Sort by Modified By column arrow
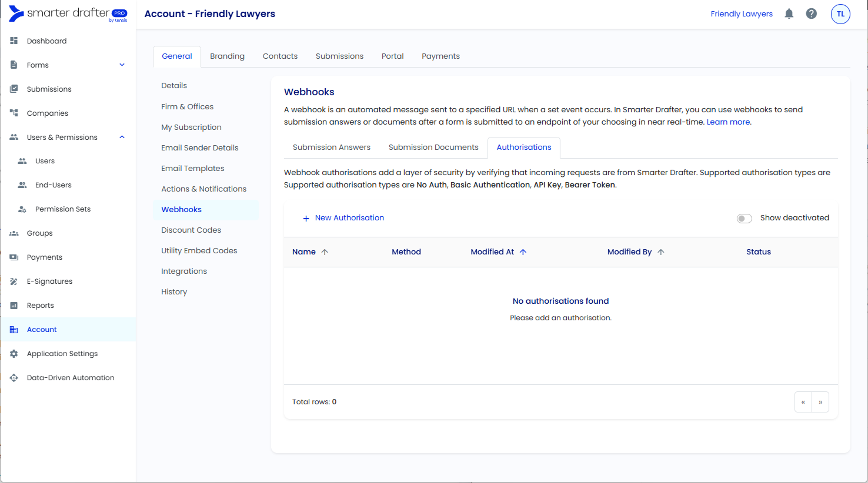868x483 pixels. pos(661,252)
